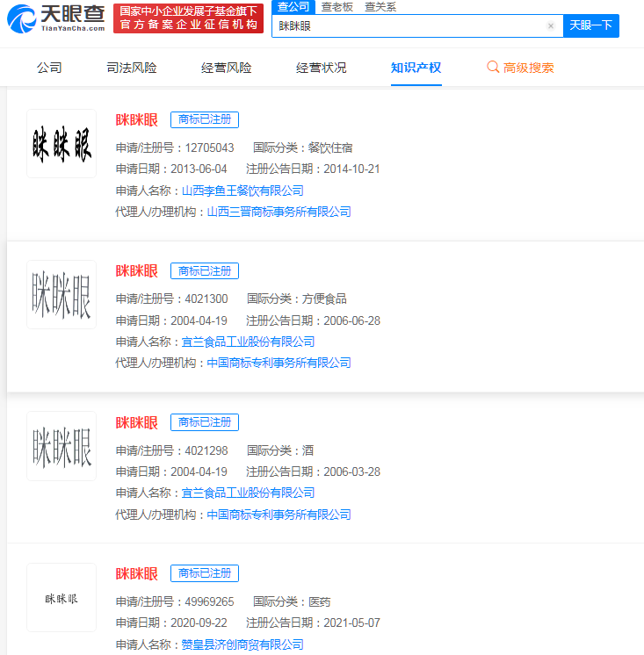Image resolution: width=644 pixels, height=655 pixels.
Task: Open 眯眯眼 title of the 酒 trademark
Action: [137, 422]
